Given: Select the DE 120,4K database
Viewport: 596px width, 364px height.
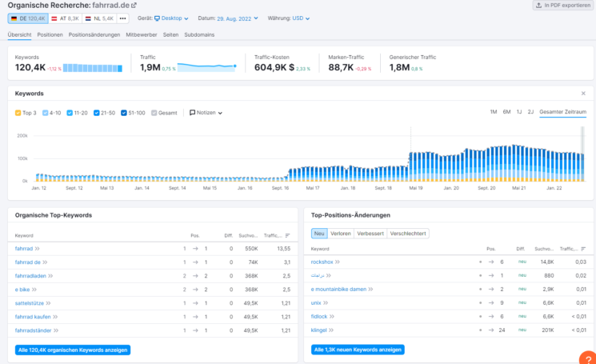Looking at the screenshot, I should click(x=28, y=18).
